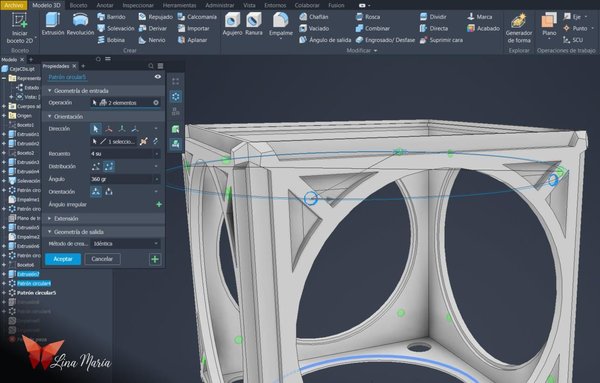Open the Calcomanía decal tool

tap(197, 17)
